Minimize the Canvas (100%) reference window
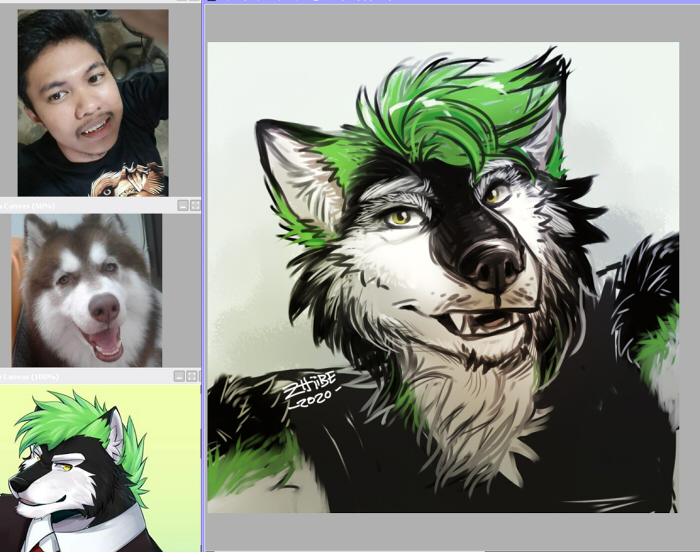This screenshot has width=700, height=552. click(179, 376)
